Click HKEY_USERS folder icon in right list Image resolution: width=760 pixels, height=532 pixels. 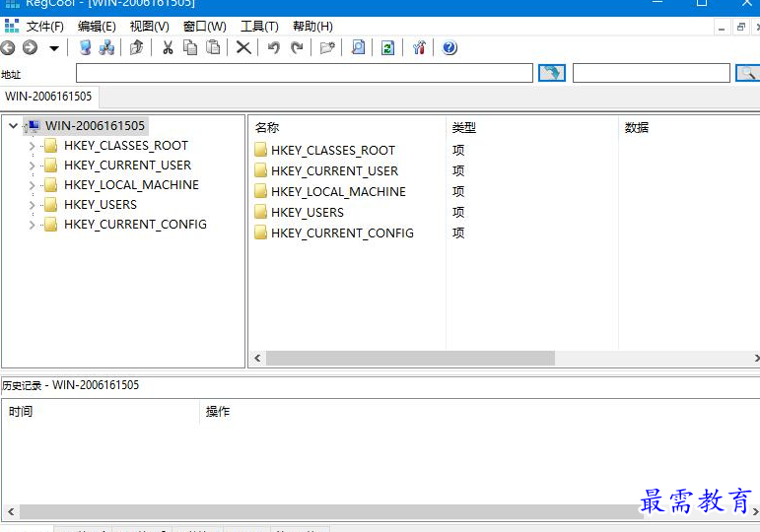click(x=260, y=212)
